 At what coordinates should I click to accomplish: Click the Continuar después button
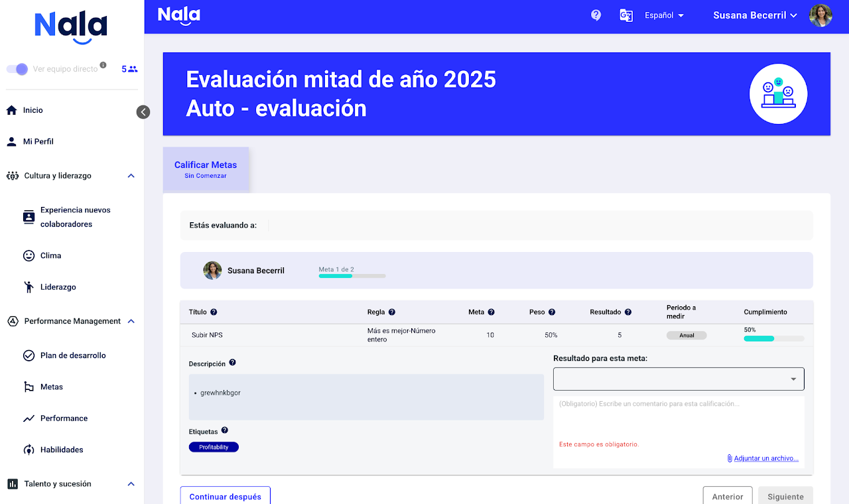coord(225,496)
